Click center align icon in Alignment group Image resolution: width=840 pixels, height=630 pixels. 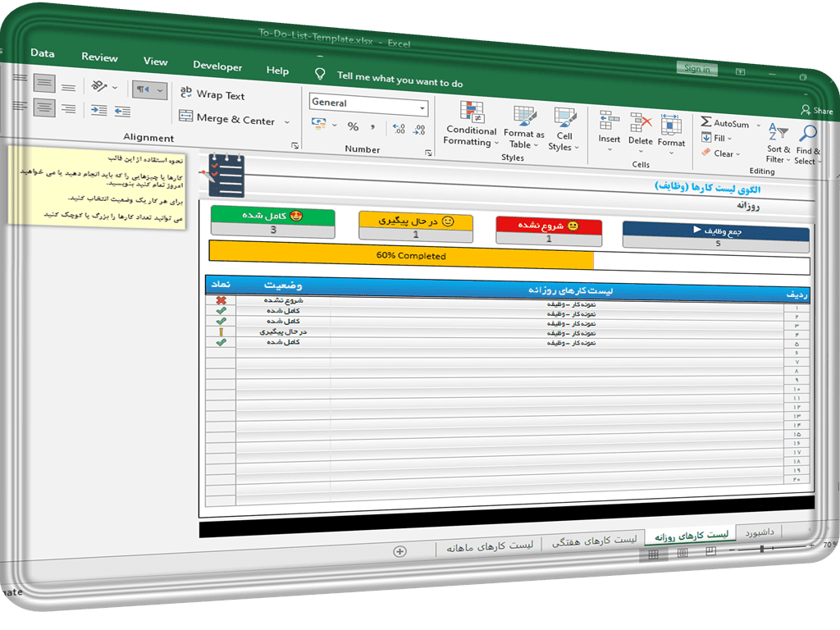coord(44,106)
